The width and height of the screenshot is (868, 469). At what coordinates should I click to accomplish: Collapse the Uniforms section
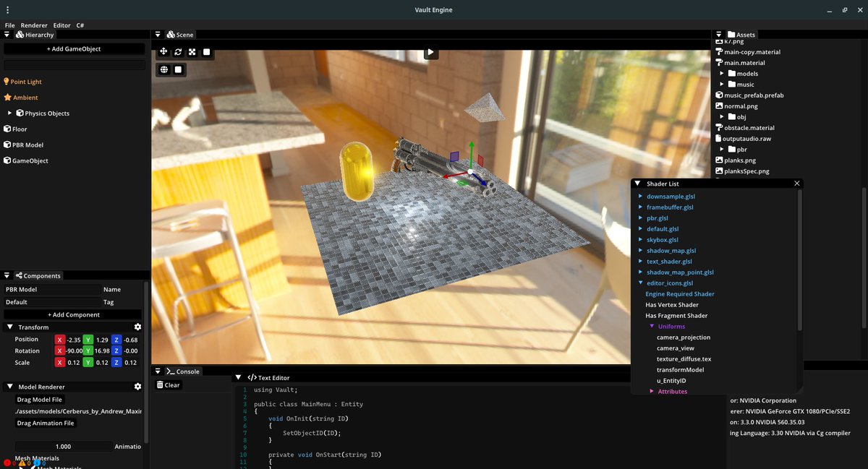[x=652, y=327]
